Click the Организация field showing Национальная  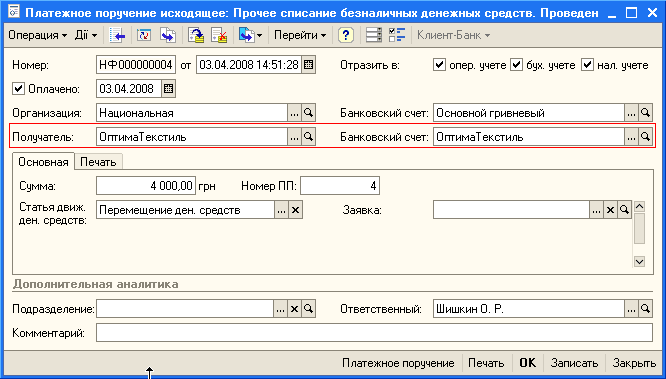(x=192, y=113)
